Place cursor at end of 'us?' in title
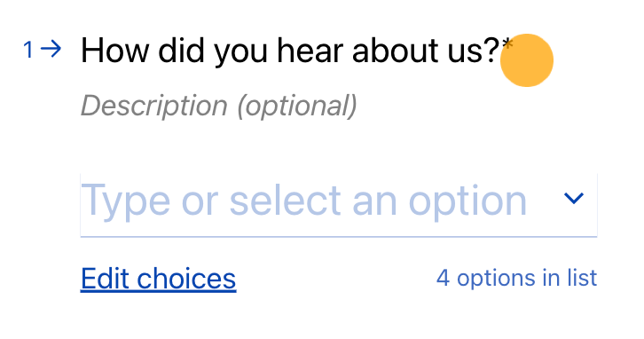Viewport: 644px width, 339px height. click(x=499, y=51)
